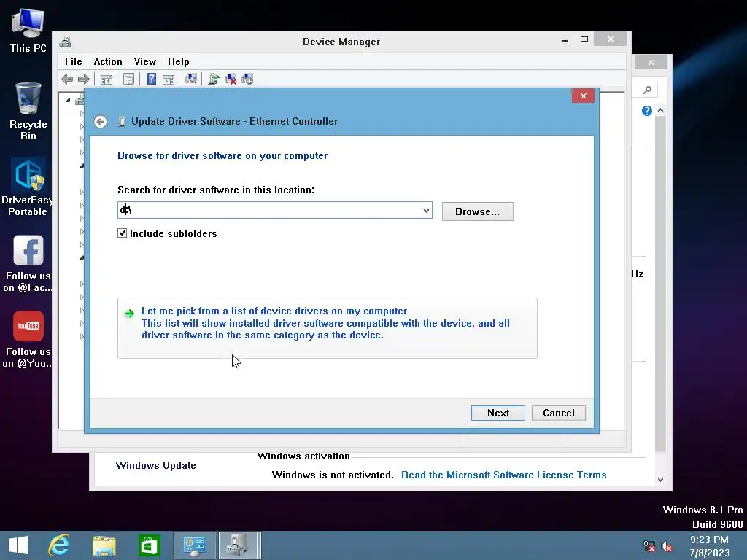Image resolution: width=747 pixels, height=560 pixels.
Task: Click the green arrow beside 'Let me pick' option
Action: coord(129,314)
